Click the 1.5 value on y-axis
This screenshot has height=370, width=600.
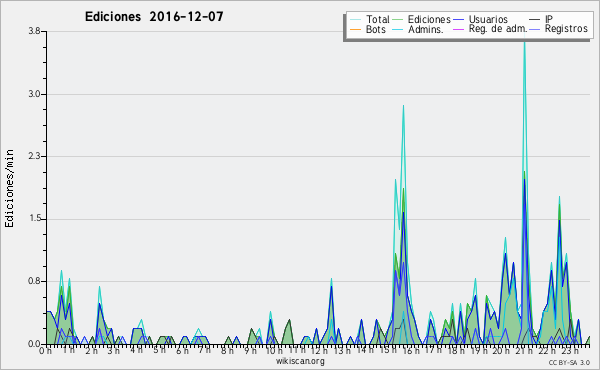[34, 219]
